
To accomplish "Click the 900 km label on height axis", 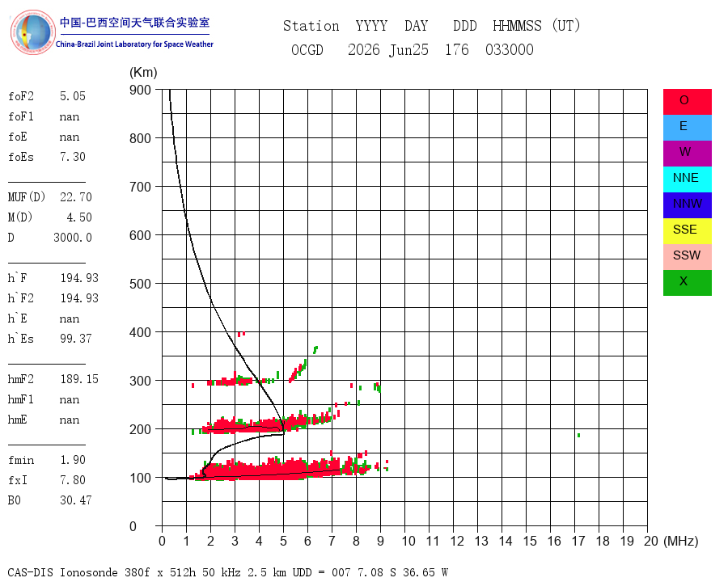I will point(140,90).
